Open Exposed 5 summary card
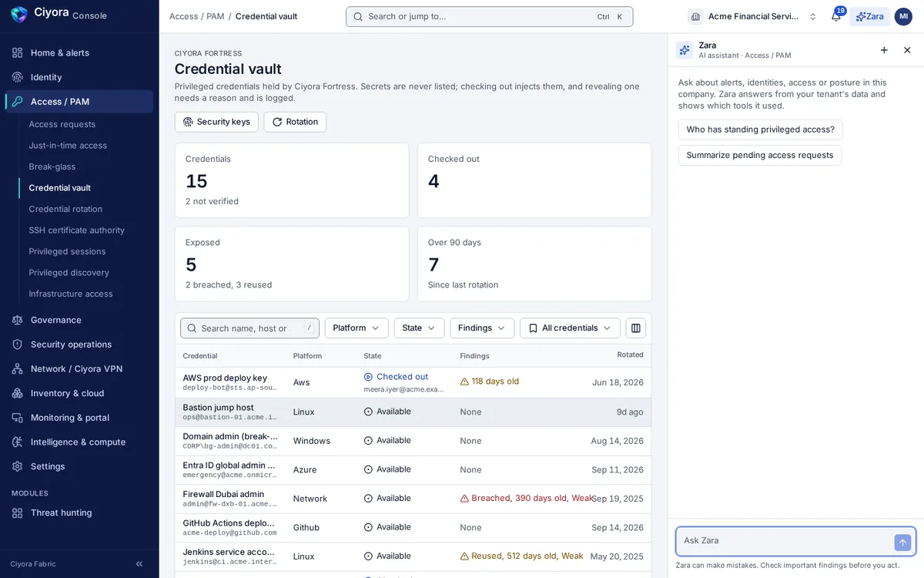 click(x=292, y=264)
